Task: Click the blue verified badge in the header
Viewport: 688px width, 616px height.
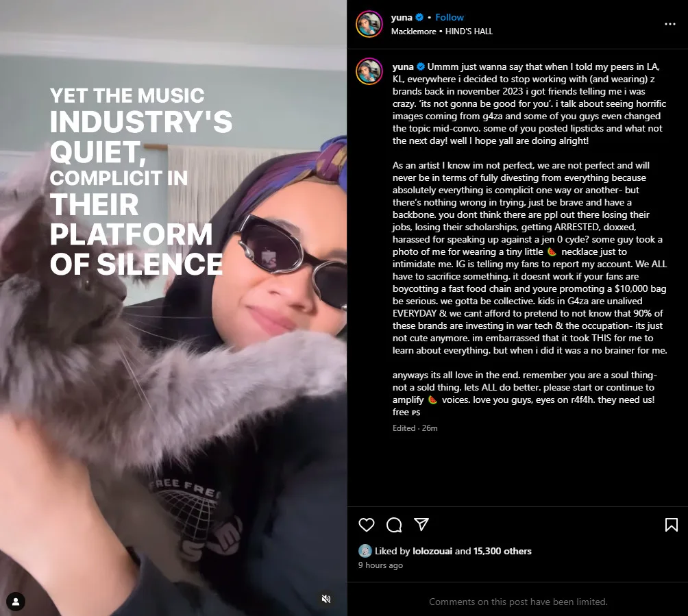Action: point(419,18)
